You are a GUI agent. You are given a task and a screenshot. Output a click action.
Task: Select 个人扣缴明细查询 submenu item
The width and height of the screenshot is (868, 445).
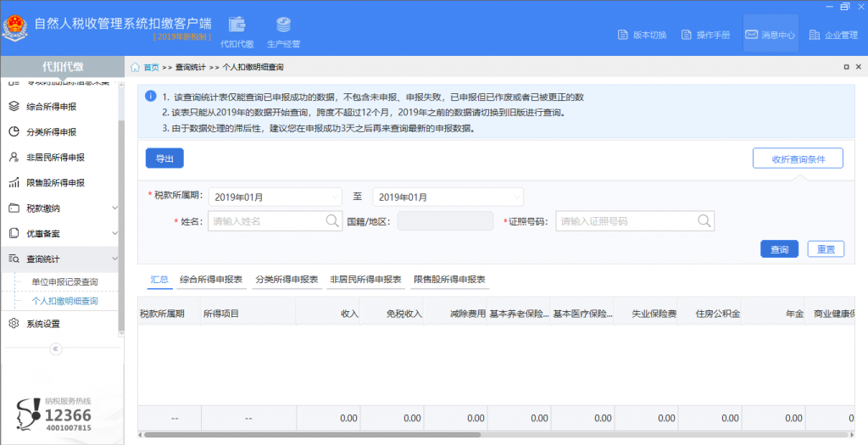[x=64, y=301]
